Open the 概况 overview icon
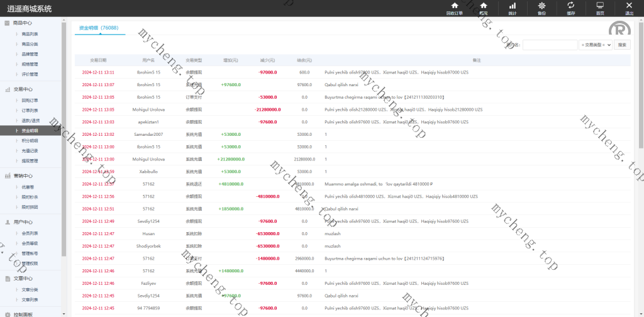 [x=483, y=8]
